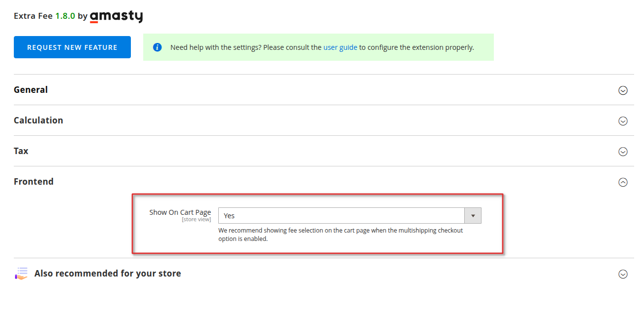Click Also recommended for your store heading
This screenshot has width=644, height=318.
tap(108, 274)
